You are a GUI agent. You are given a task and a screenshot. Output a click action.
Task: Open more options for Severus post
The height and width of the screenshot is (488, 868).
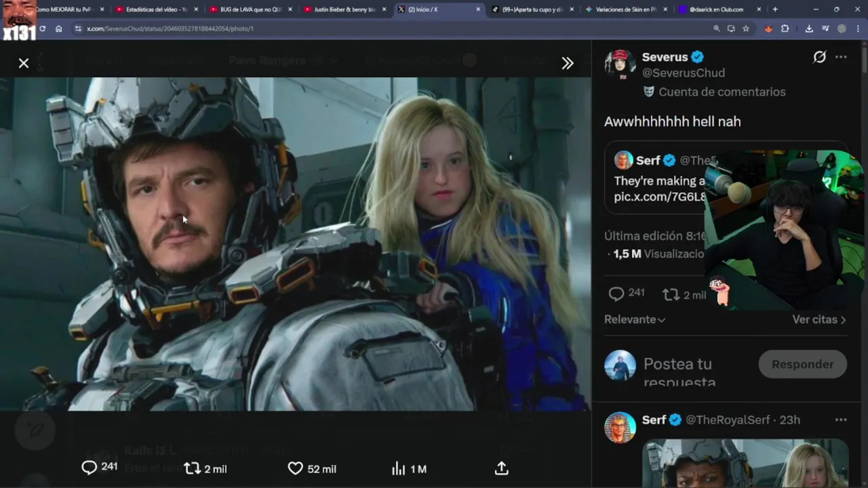pyautogui.click(x=841, y=57)
